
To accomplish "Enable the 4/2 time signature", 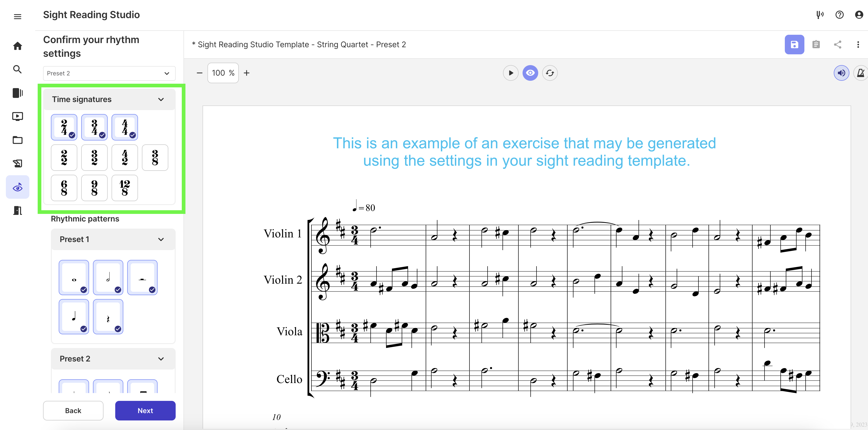I will 125,157.
